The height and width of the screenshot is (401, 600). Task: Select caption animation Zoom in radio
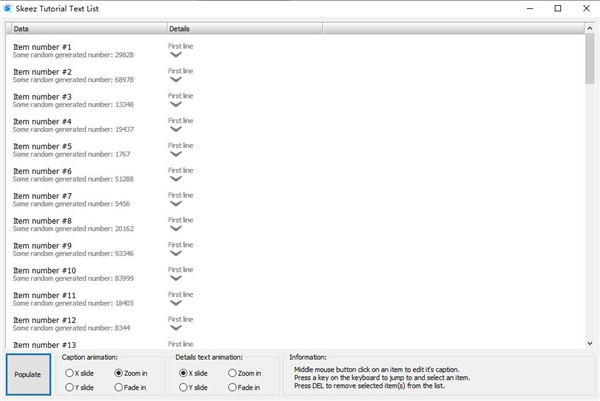[x=118, y=373]
